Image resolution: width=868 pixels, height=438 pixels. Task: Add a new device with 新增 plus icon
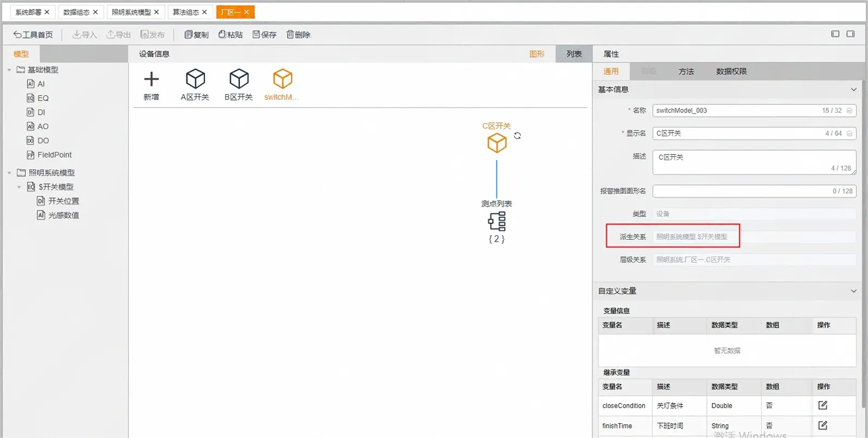pyautogui.click(x=151, y=80)
